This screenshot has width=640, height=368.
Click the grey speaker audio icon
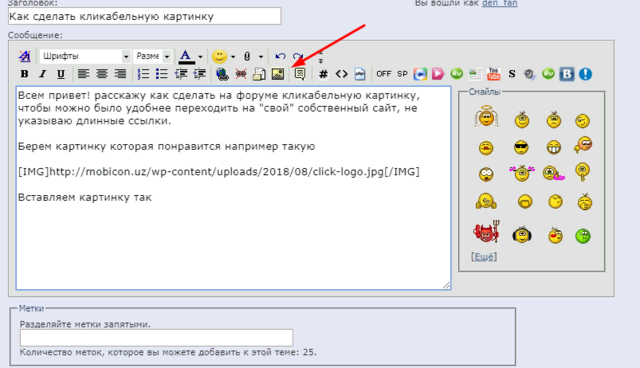[x=530, y=74]
